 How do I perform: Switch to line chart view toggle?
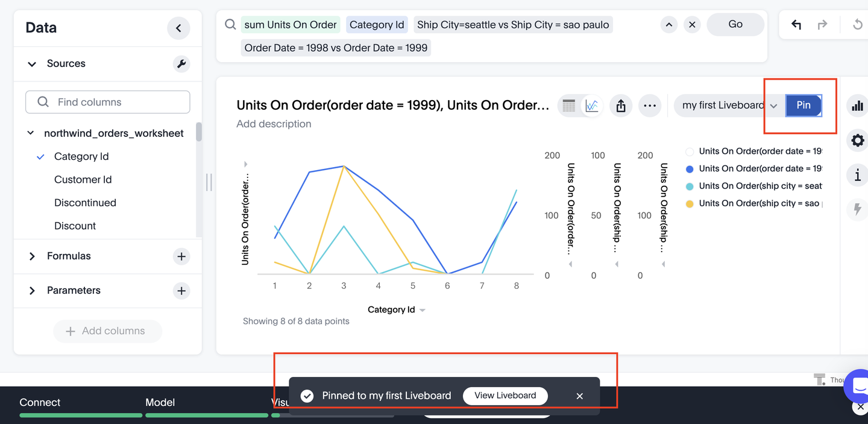coord(592,106)
